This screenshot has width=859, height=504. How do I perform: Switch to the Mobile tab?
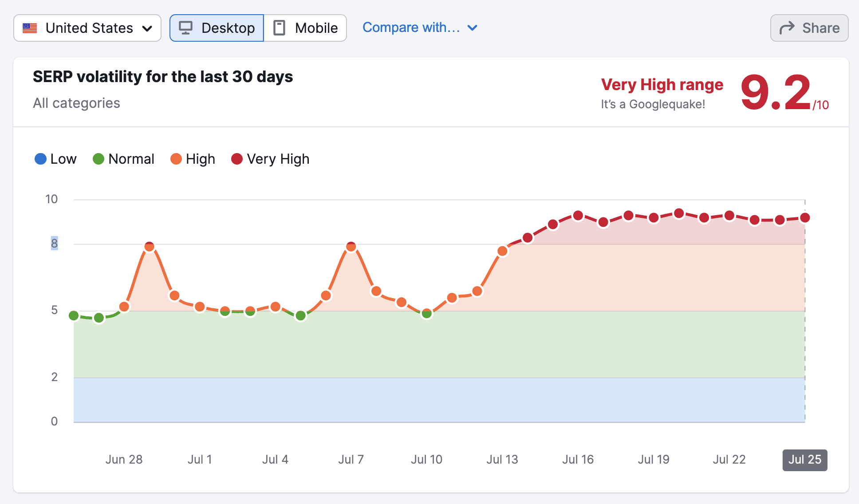[x=305, y=28]
